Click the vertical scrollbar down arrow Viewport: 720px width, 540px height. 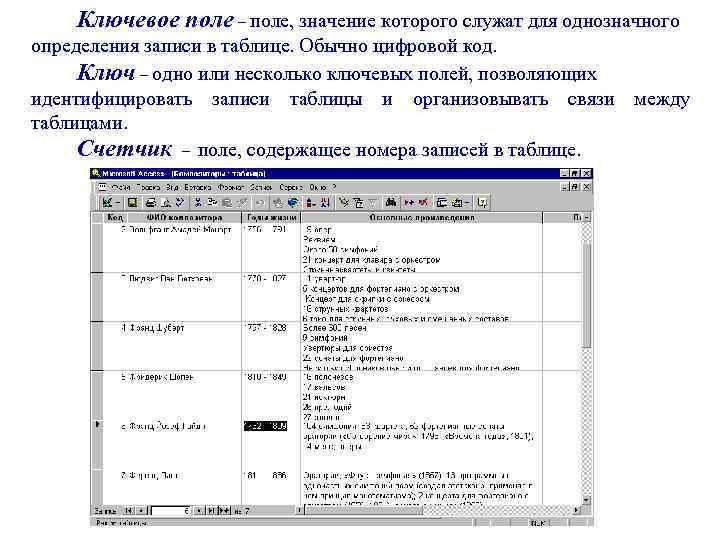pos(586,500)
